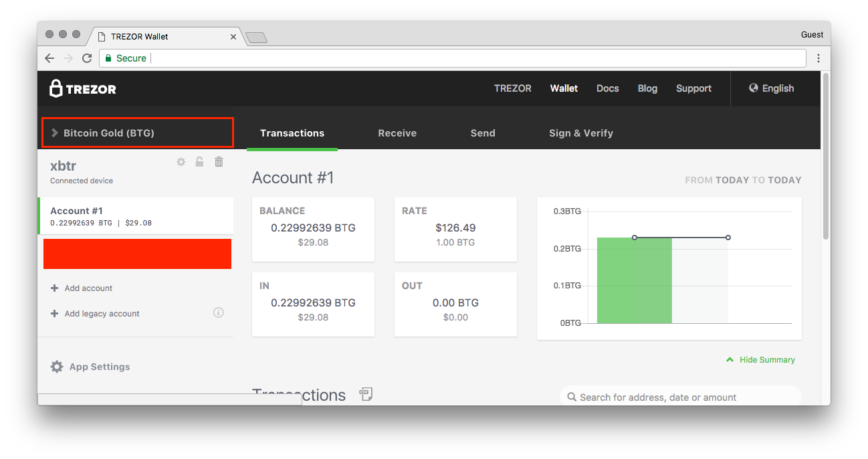Open Support from the top navigation

(693, 88)
